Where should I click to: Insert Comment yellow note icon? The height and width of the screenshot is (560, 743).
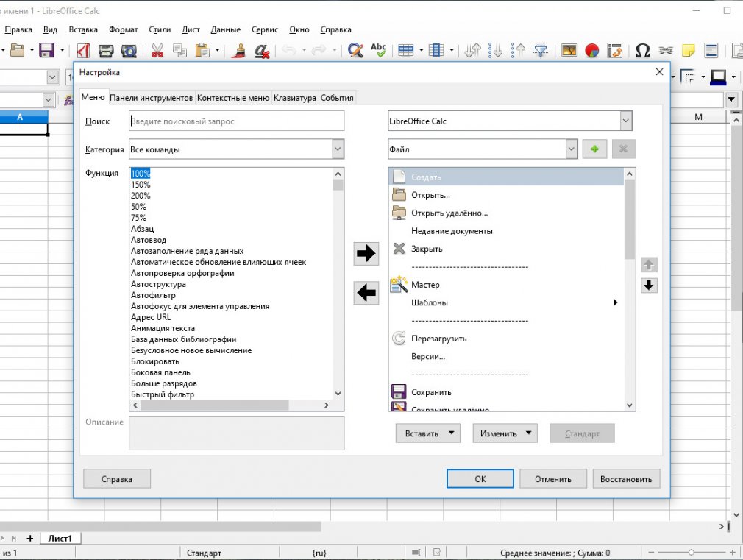pyautogui.click(x=689, y=50)
